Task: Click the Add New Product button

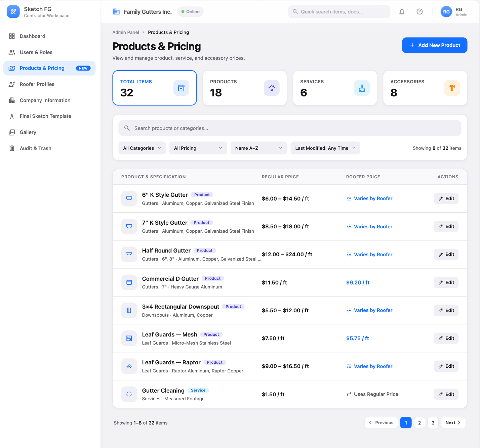Action: [435, 45]
